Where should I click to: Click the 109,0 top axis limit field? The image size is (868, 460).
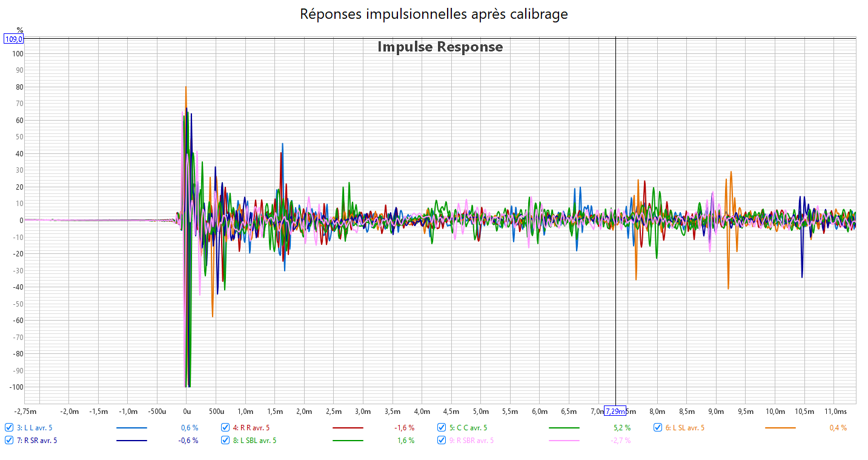coord(14,39)
